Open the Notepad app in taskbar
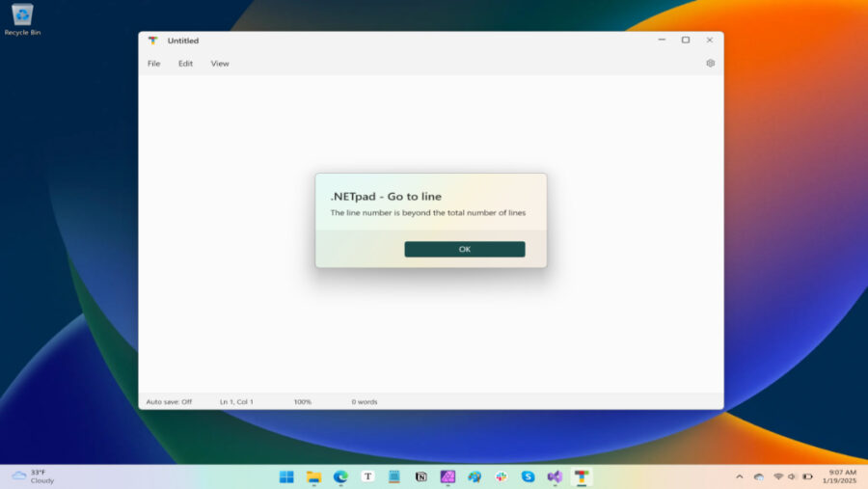 coord(394,476)
